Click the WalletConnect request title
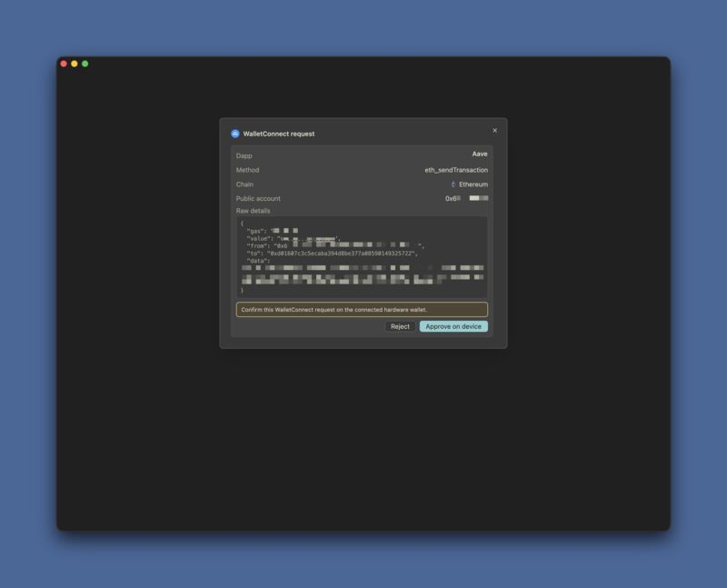 [x=279, y=134]
